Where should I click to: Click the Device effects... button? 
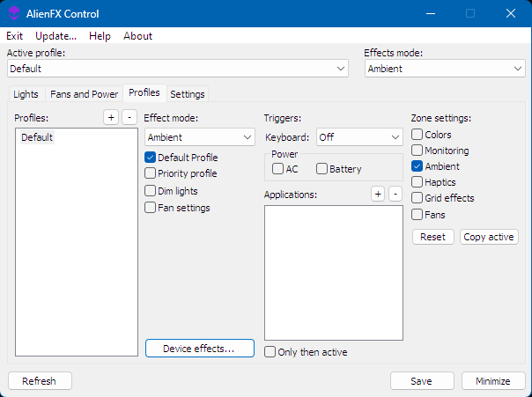[x=200, y=349]
